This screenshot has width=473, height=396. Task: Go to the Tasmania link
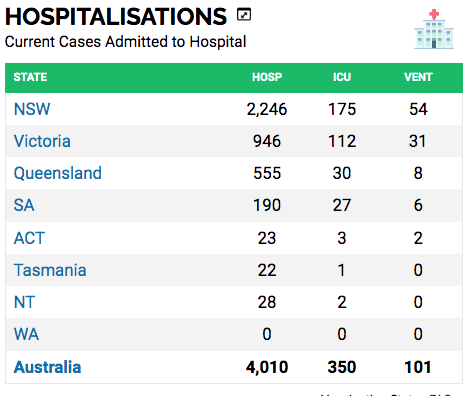tap(50, 270)
